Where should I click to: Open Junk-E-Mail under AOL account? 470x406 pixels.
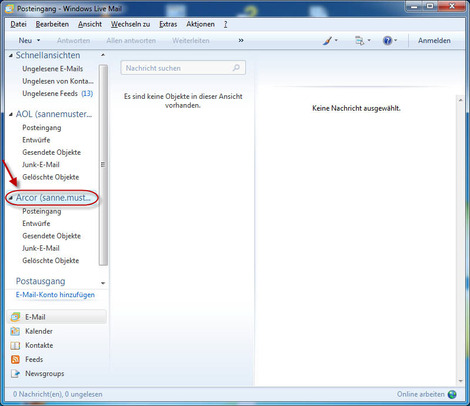41,165
